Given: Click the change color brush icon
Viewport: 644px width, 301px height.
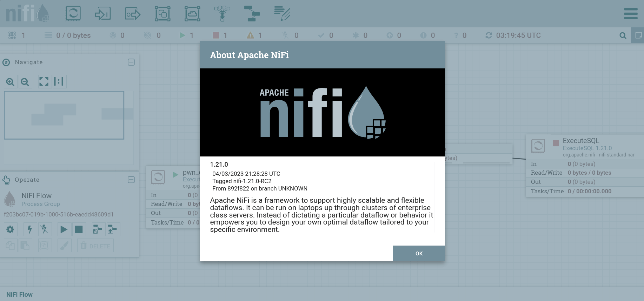Looking at the screenshot, I should pos(64,246).
